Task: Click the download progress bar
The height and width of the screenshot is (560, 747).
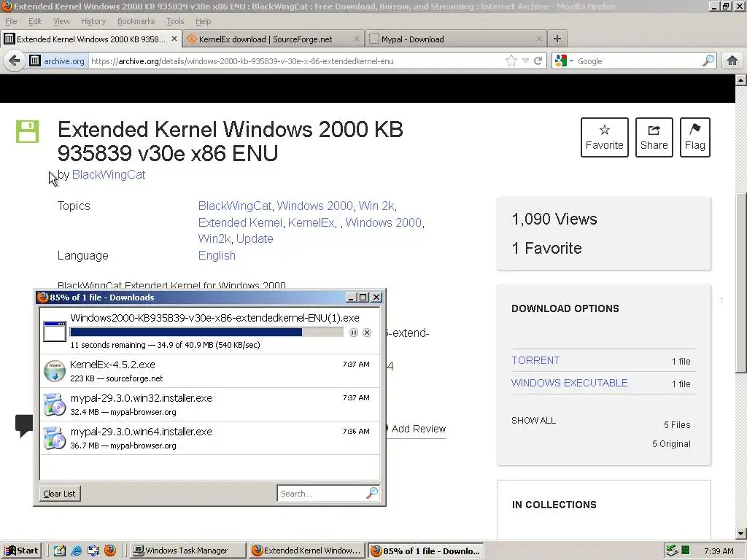Action: click(206, 332)
